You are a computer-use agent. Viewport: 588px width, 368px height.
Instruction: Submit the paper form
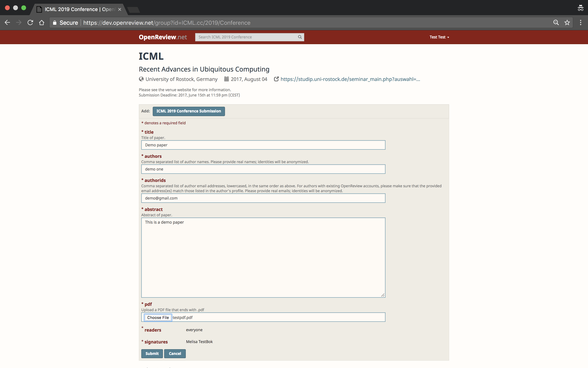pyautogui.click(x=152, y=354)
